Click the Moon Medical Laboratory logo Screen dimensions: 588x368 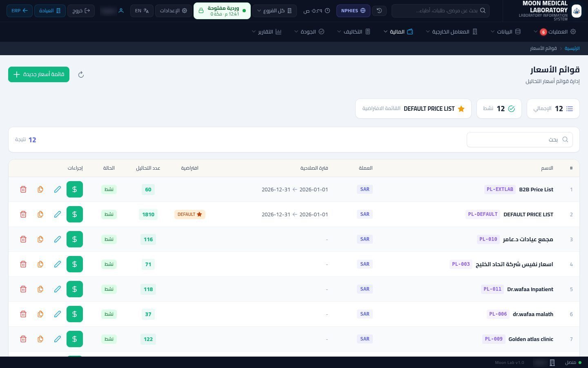577,11
